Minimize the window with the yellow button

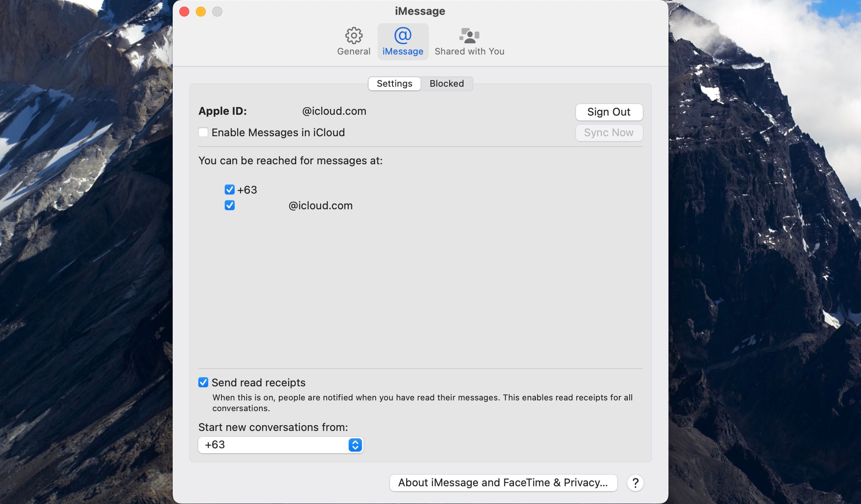point(201,12)
